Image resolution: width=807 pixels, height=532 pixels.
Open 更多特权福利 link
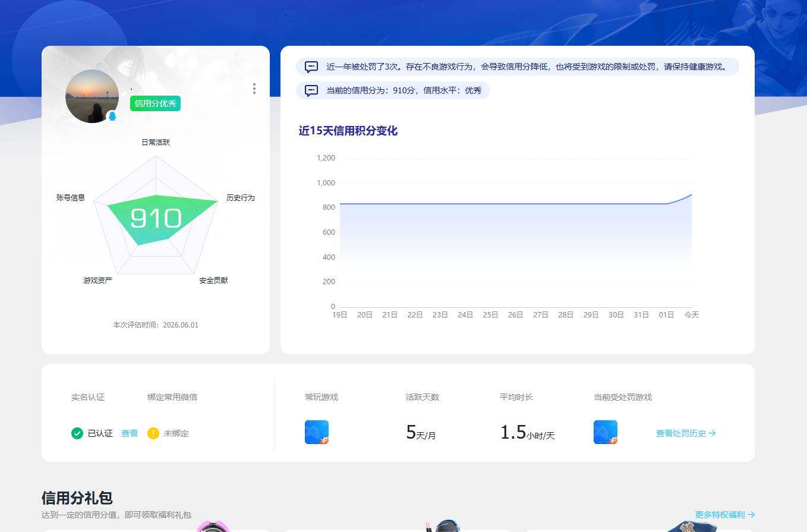pyautogui.click(x=725, y=515)
